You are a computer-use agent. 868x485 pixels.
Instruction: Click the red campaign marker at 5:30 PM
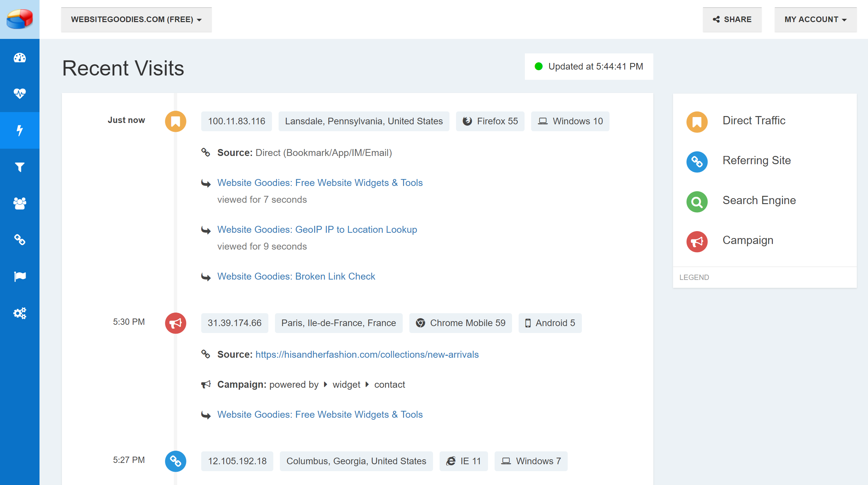click(175, 323)
